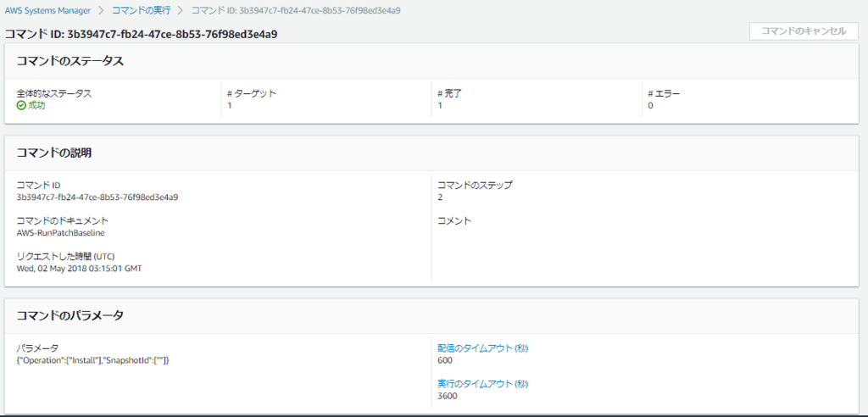The image size is (868, 417).
Task: Open the AWS Systems Manager breadcrumb link
Action: 48,10
